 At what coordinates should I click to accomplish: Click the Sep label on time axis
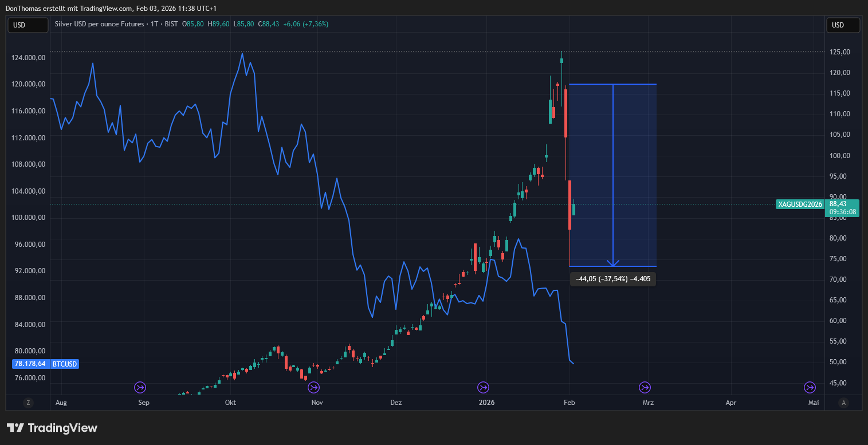point(144,403)
